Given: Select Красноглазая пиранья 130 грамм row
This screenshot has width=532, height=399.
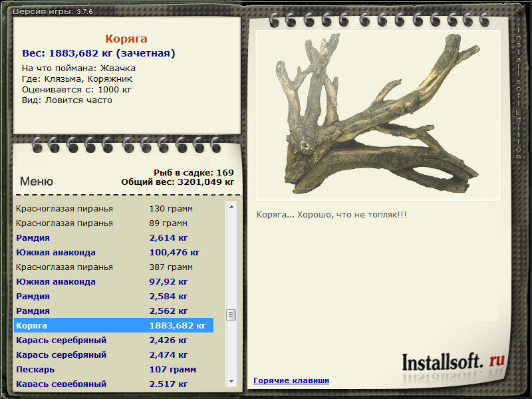Looking at the screenshot, I should (x=114, y=209).
